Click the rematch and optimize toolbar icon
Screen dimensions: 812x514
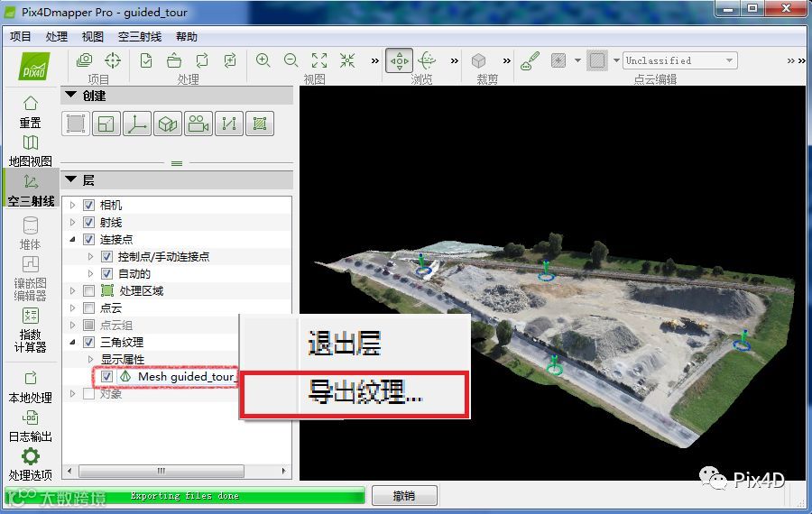pyautogui.click(x=230, y=60)
